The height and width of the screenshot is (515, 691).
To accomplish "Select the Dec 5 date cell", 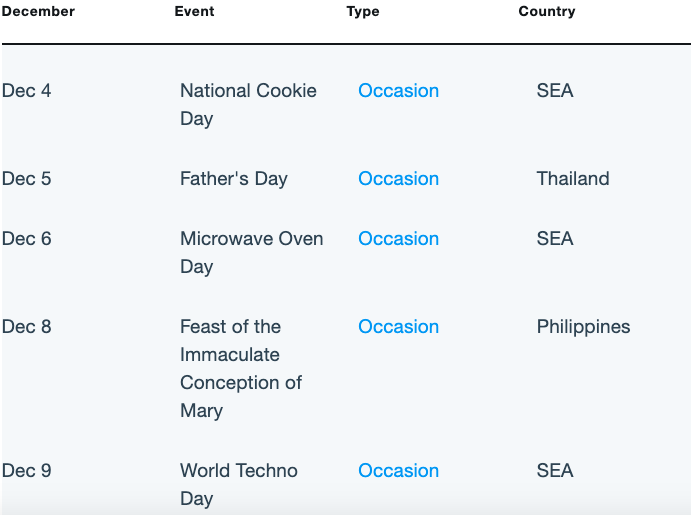I will 26,179.
